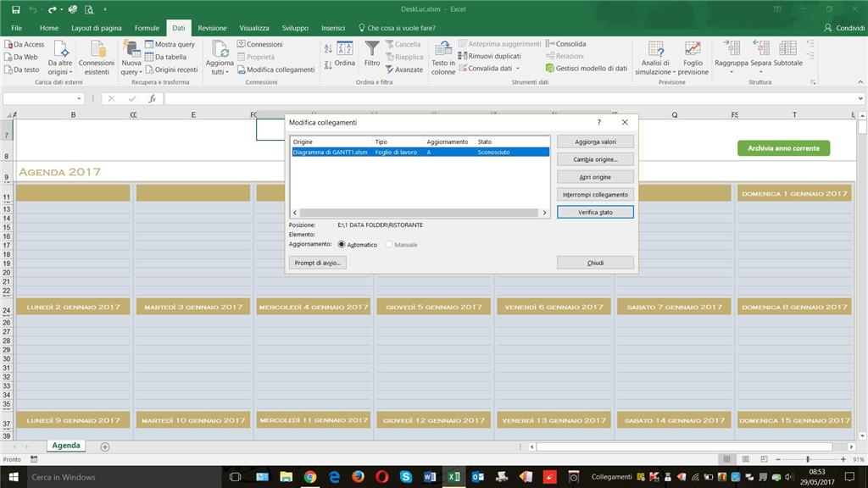The height and width of the screenshot is (488, 868).
Task: Click Aggiorna tutti refresh icon
Action: click(220, 48)
